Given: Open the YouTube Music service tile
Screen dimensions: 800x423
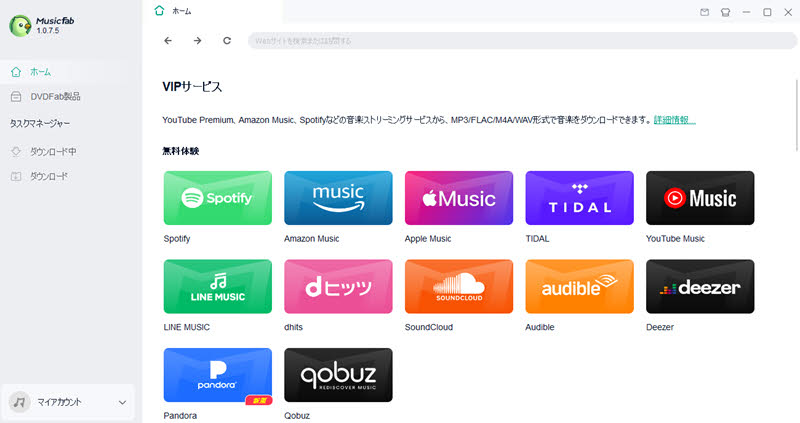Looking at the screenshot, I should tap(700, 198).
